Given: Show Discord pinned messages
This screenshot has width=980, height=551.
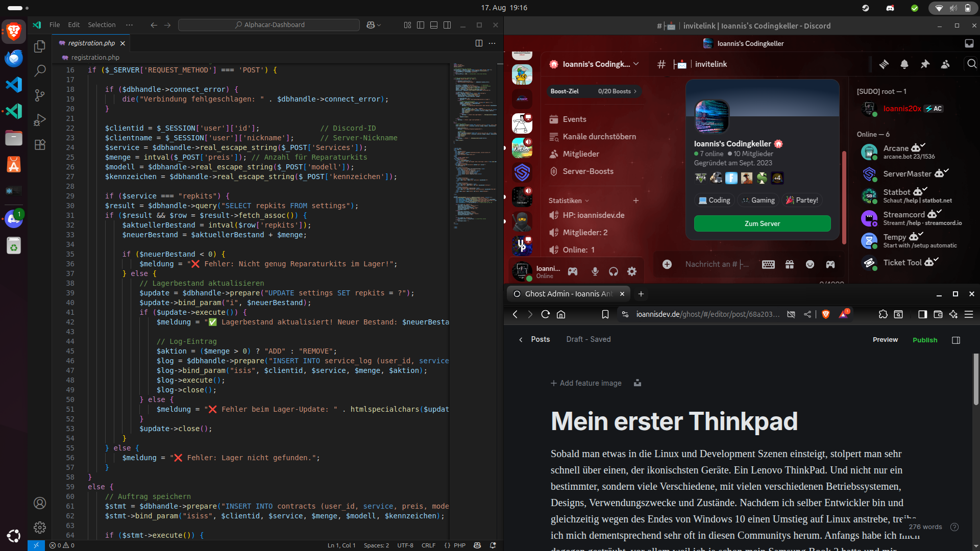Looking at the screenshot, I should 925,64.
